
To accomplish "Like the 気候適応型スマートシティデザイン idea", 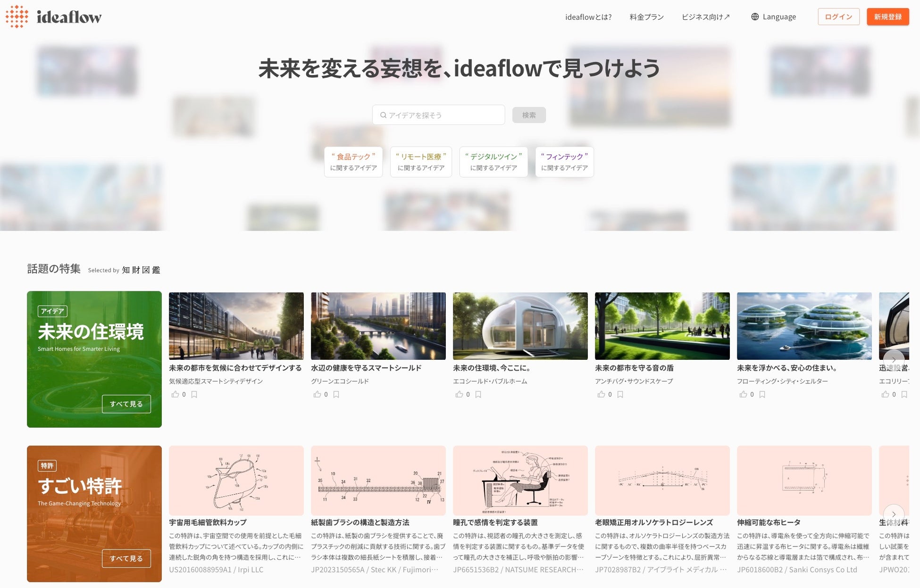I will coord(175,394).
